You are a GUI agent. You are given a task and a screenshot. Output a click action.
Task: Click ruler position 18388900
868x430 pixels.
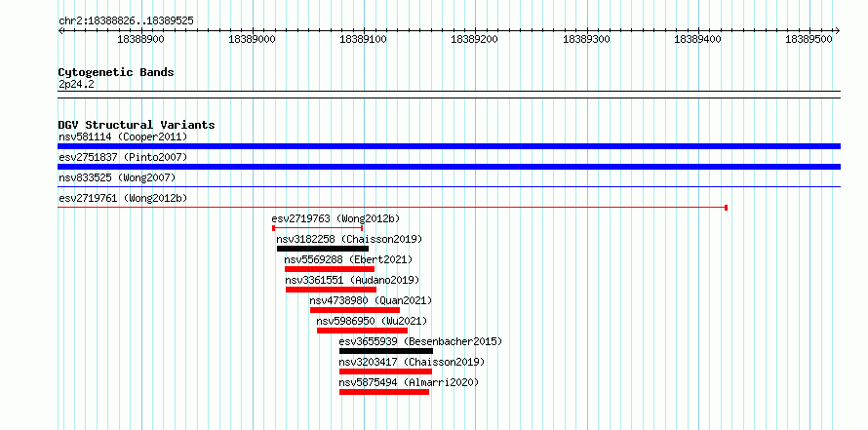coord(141,39)
